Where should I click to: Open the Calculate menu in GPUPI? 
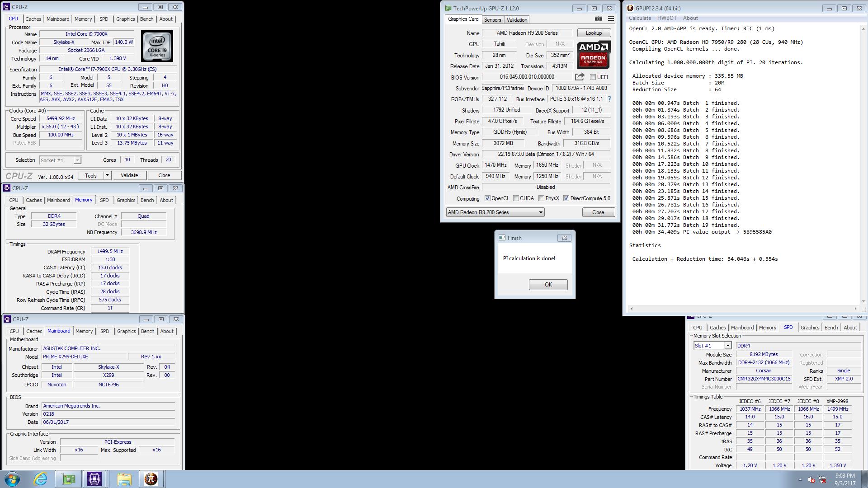pos(640,18)
